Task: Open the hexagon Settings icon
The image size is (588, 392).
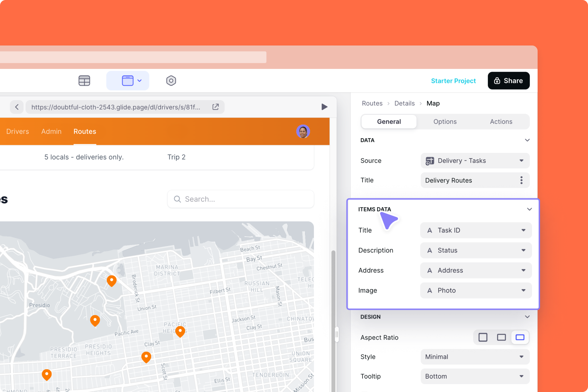Action: tap(171, 80)
